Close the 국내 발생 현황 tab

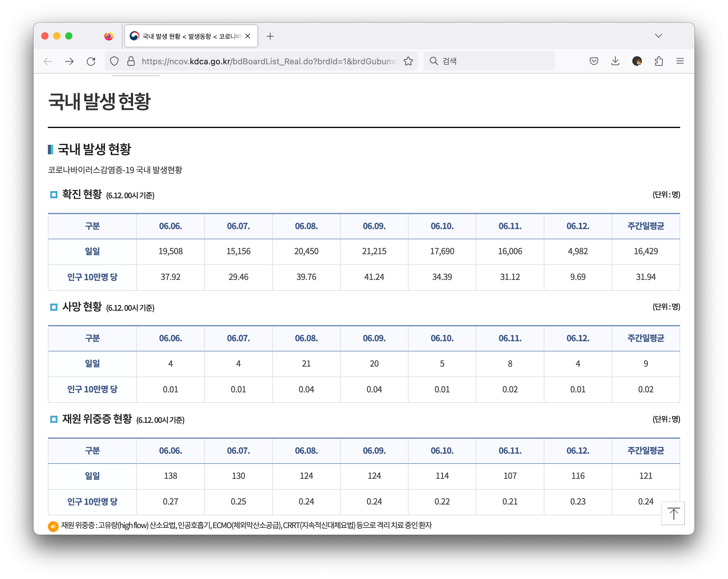coord(248,36)
